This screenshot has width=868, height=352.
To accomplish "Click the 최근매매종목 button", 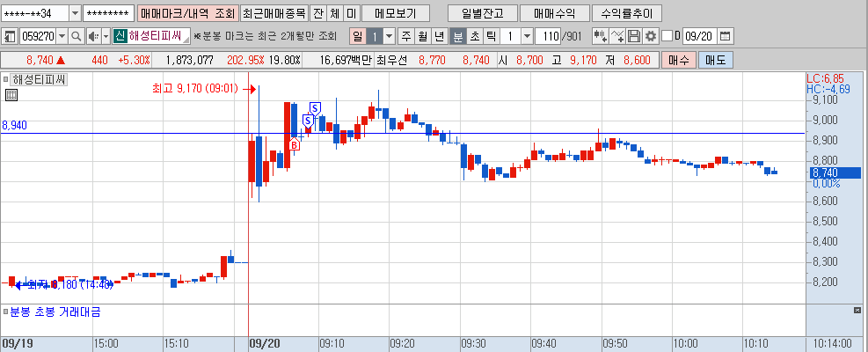I will (274, 13).
